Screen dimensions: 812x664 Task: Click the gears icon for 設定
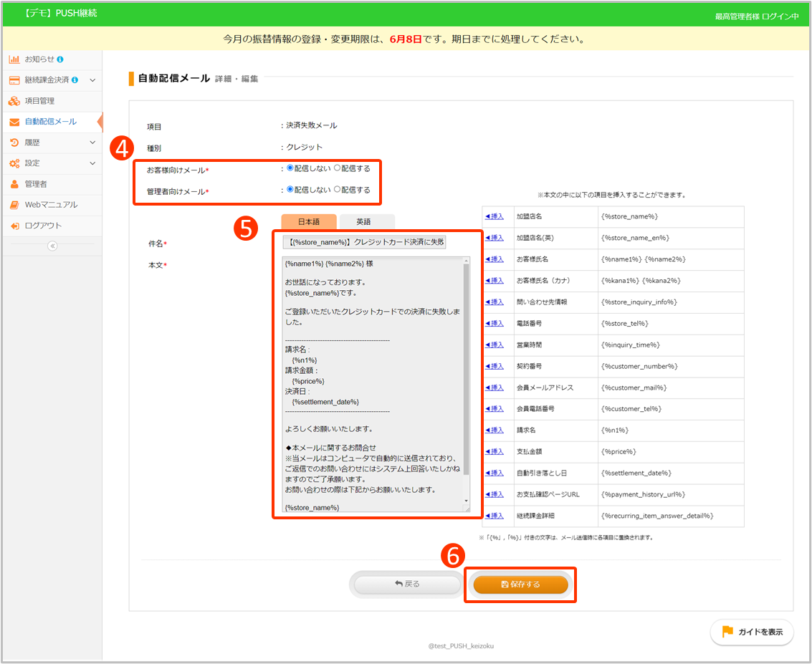[14, 163]
